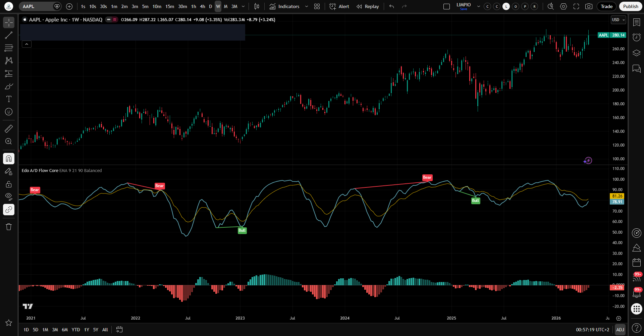Set date range to YTD
The height and width of the screenshot is (336, 644).
pos(76,330)
